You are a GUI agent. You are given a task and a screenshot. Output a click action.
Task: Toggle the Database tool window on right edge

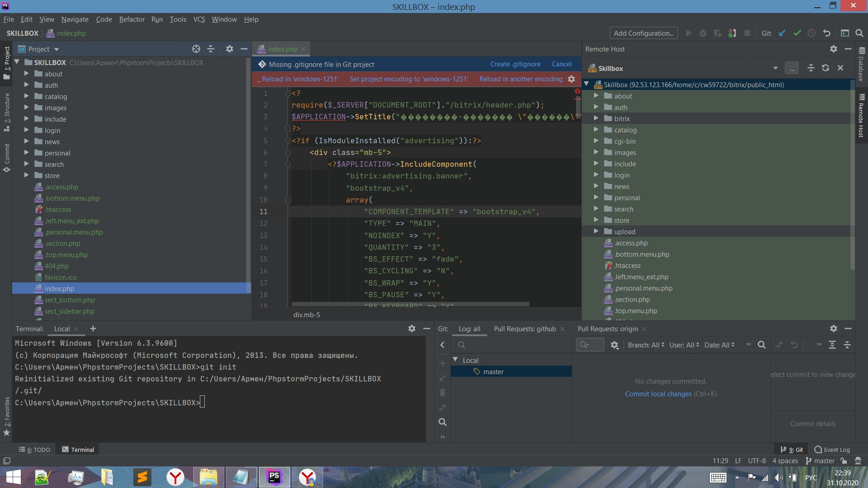[862, 64]
